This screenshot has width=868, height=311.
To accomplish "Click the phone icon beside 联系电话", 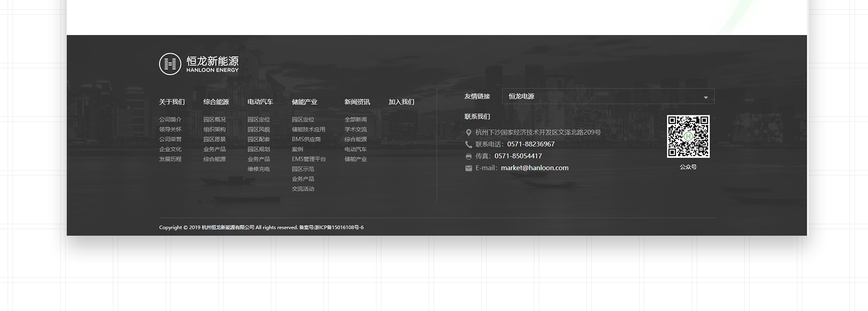I will click(469, 145).
